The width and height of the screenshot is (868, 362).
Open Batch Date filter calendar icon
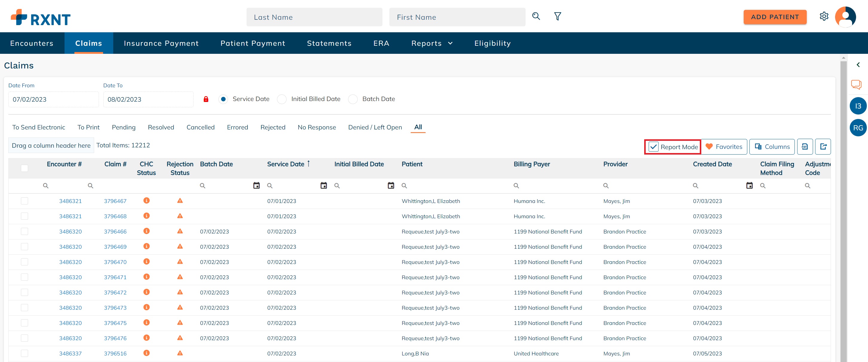point(256,186)
